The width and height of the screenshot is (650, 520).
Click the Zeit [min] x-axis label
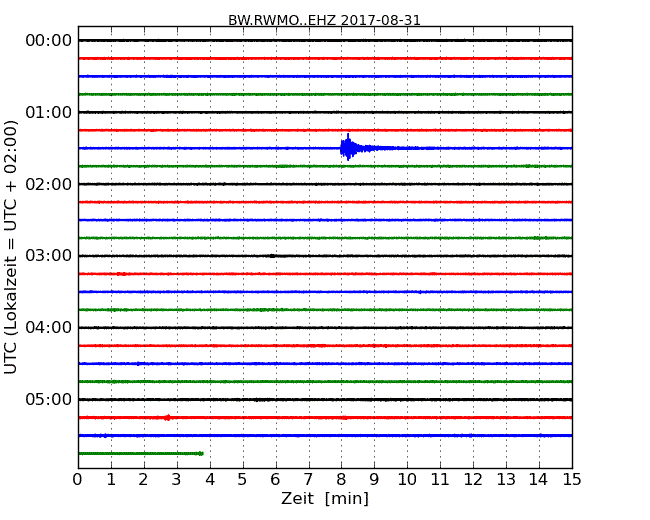point(325,498)
